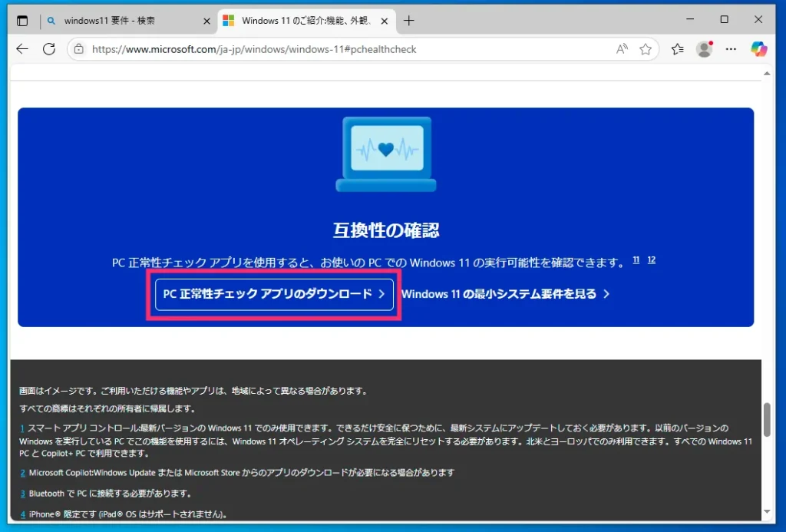Click the scrollbar up arrow

tap(767, 73)
